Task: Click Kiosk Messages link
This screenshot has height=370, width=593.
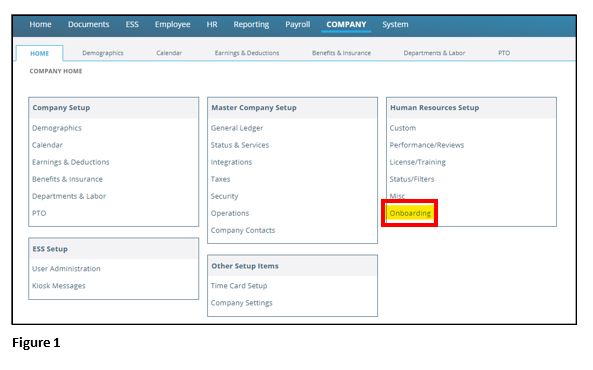Action: click(x=59, y=286)
